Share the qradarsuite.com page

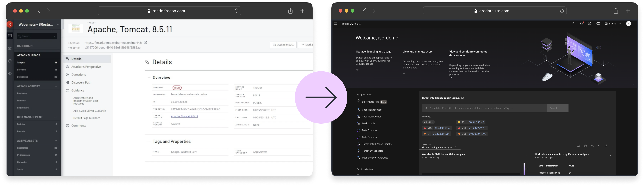click(616, 11)
